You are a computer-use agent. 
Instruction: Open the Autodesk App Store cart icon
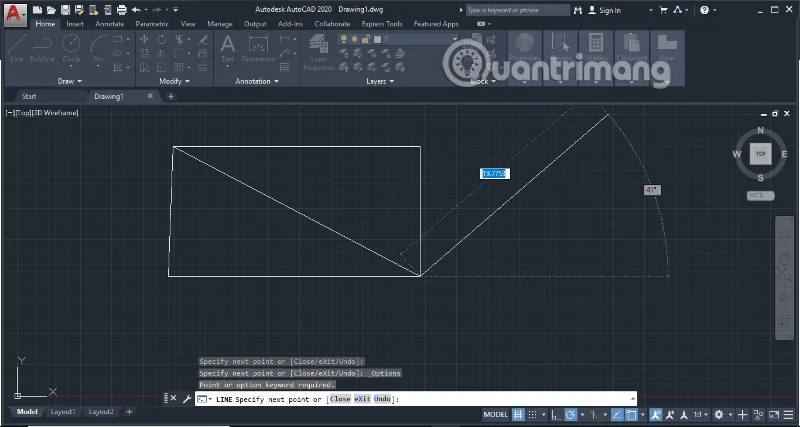(664, 10)
